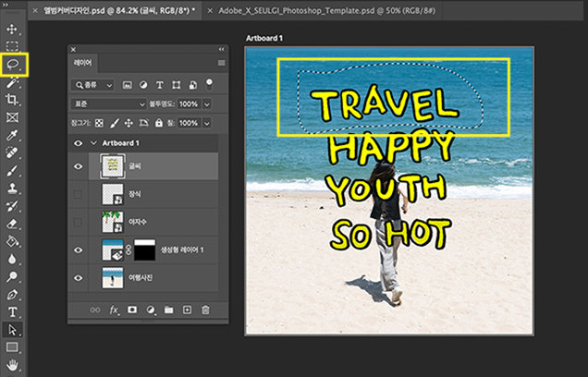
Task: Click the opacity 100% value field
Action: (x=189, y=103)
